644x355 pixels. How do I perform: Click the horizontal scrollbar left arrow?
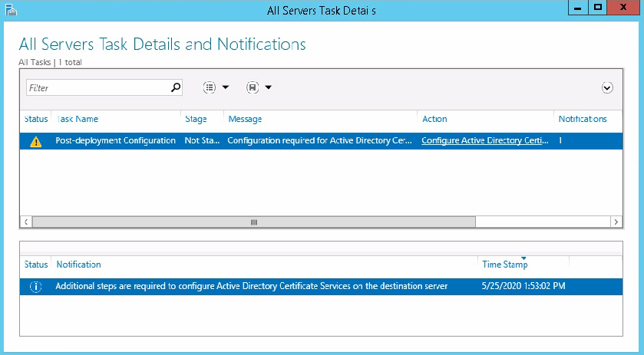(x=26, y=222)
